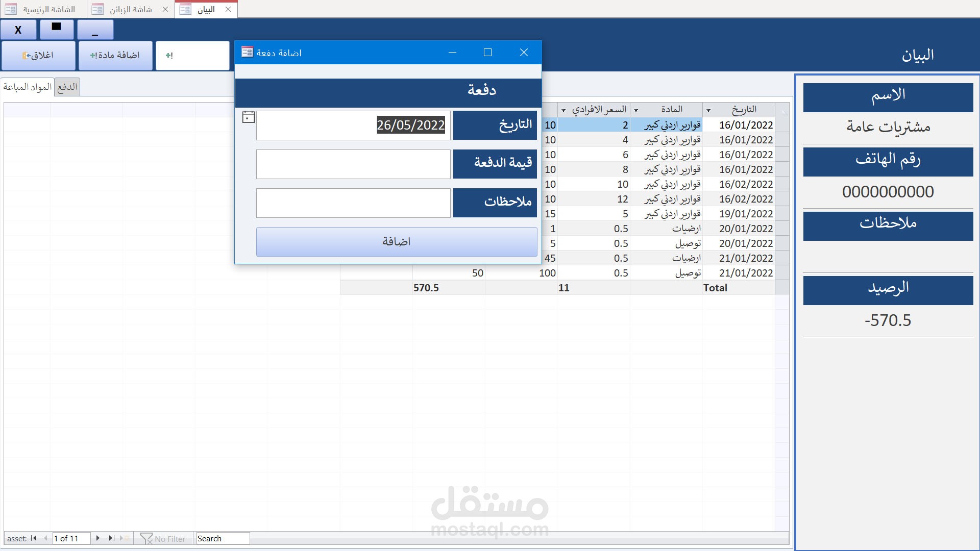Click the X form close button
The height and width of the screenshot is (551, 980).
tap(18, 30)
